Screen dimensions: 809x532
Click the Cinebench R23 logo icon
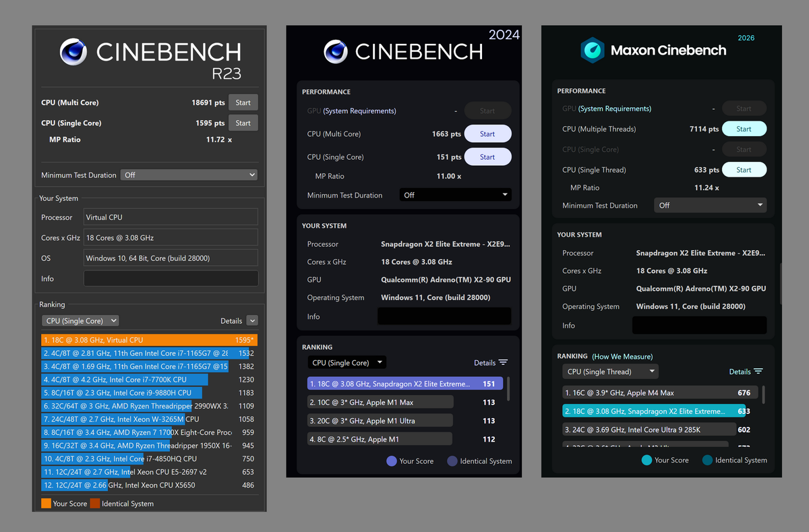(73, 52)
